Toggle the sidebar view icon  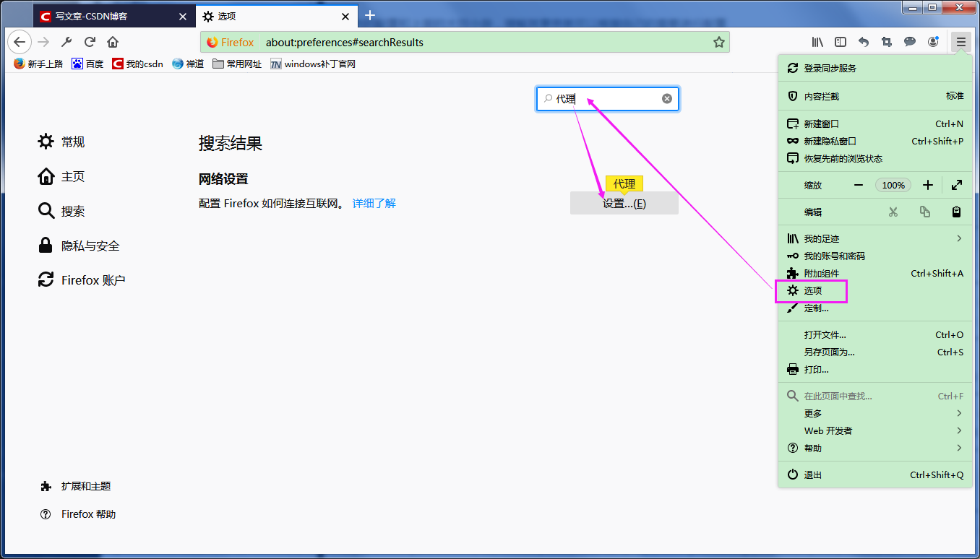click(x=840, y=42)
